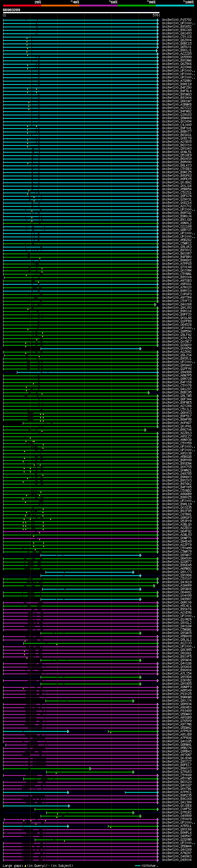Select the UniRef100_Q6Z5K6 label
Screen dimensions: 197x868
point(177,64)
